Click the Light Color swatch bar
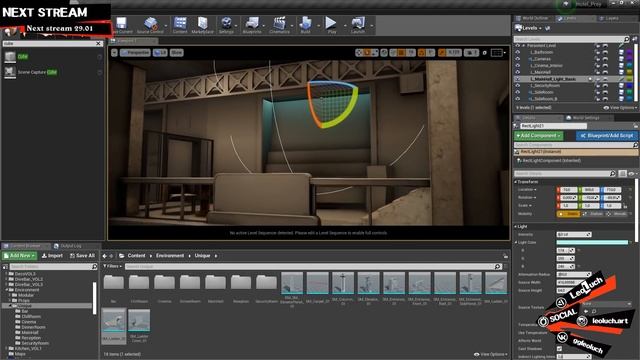The height and width of the screenshot is (360, 640). [592, 242]
